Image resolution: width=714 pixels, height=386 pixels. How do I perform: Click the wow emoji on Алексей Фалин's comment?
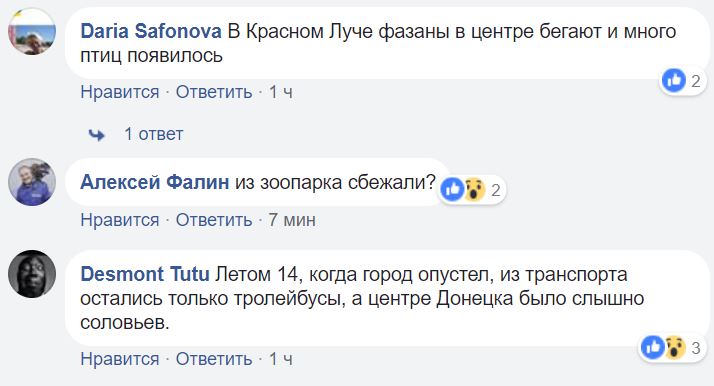(x=474, y=189)
